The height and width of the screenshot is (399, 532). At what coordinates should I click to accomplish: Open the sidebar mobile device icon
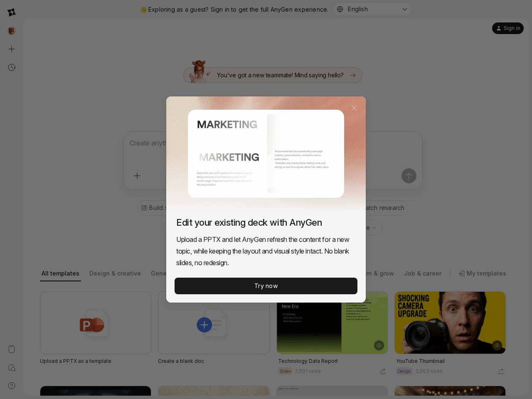coord(12,349)
